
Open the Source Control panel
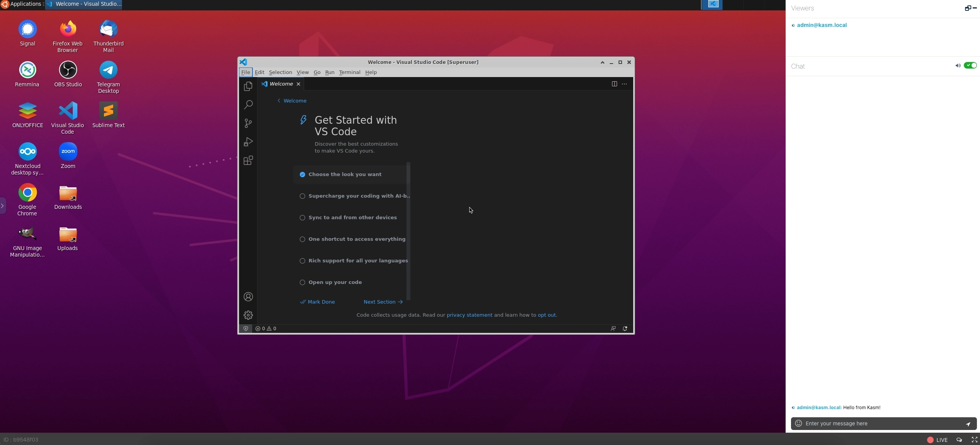click(x=248, y=123)
